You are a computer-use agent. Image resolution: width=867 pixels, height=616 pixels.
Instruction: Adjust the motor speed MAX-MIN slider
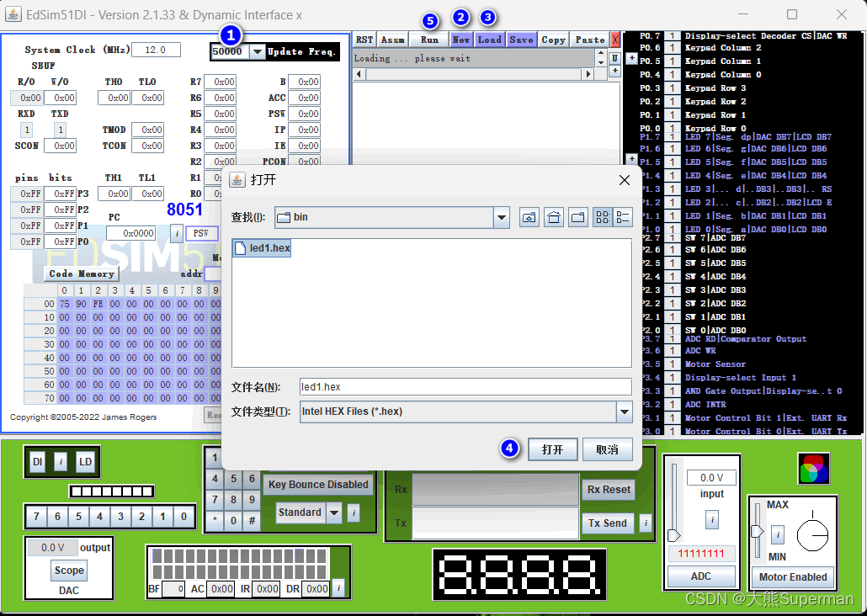click(x=757, y=531)
